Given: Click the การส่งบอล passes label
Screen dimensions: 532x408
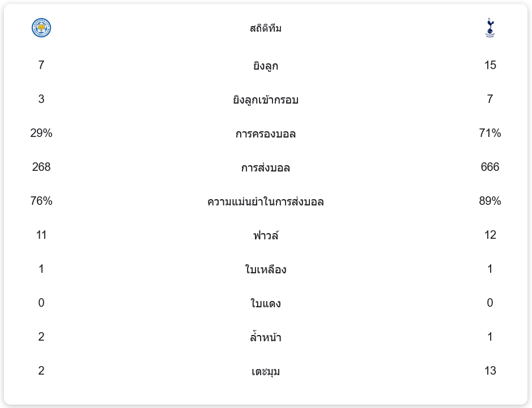Looking at the screenshot, I should pos(266,168).
